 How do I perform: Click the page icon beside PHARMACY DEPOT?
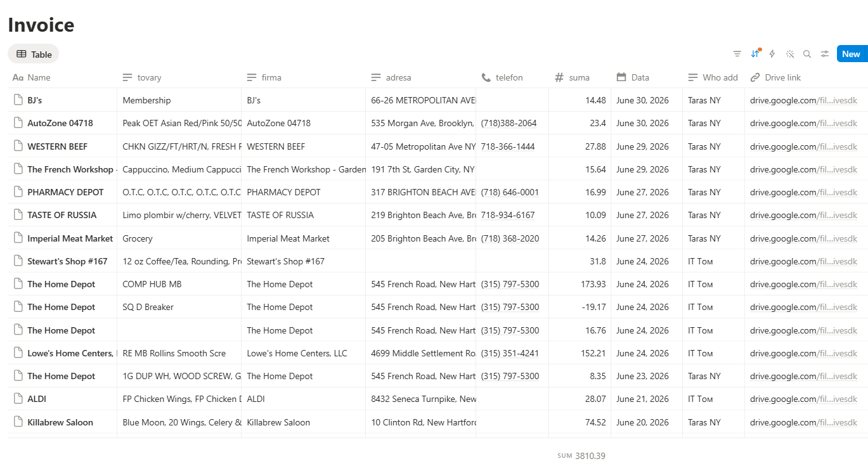click(x=18, y=192)
